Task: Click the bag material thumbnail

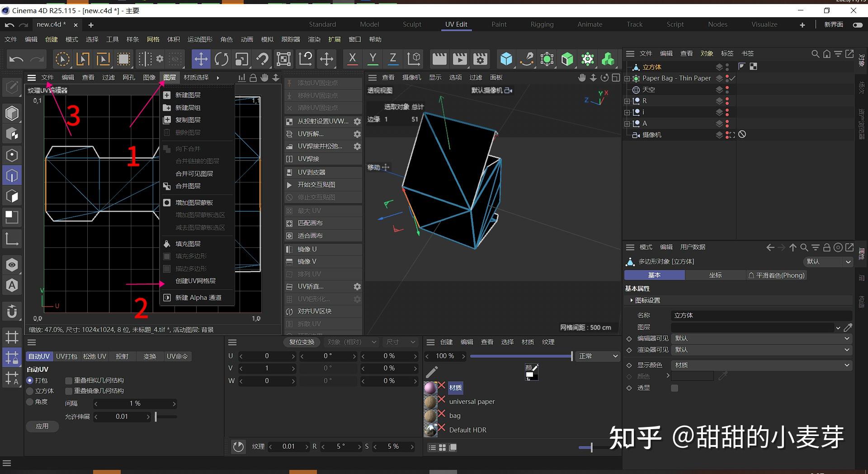Action: tap(430, 415)
